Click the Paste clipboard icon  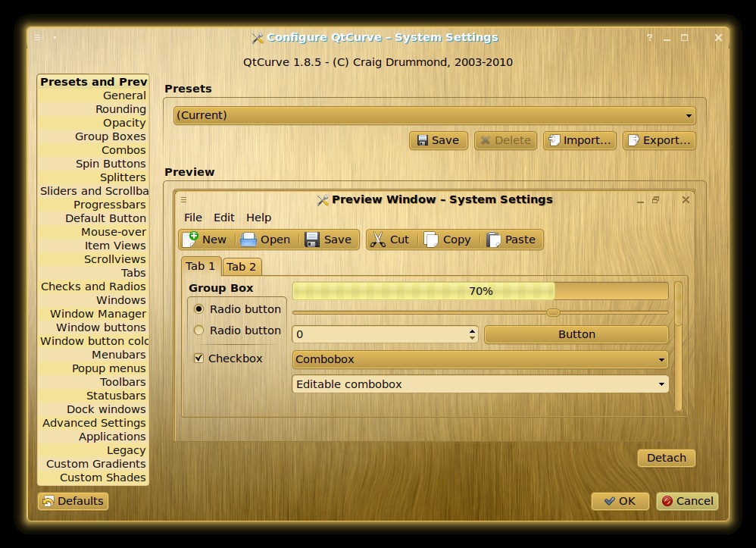coord(493,240)
